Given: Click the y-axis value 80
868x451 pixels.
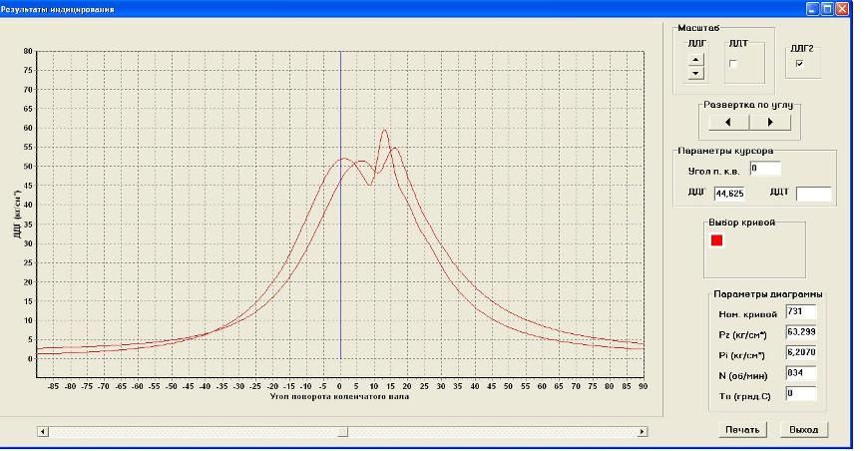Looking at the screenshot, I should [28, 51].
